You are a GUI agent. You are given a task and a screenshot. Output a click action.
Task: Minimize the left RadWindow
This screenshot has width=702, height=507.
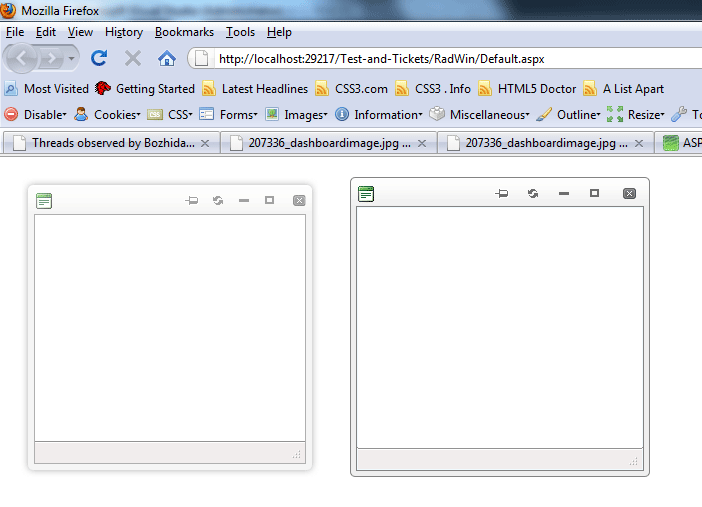click(x=244, y=200)
